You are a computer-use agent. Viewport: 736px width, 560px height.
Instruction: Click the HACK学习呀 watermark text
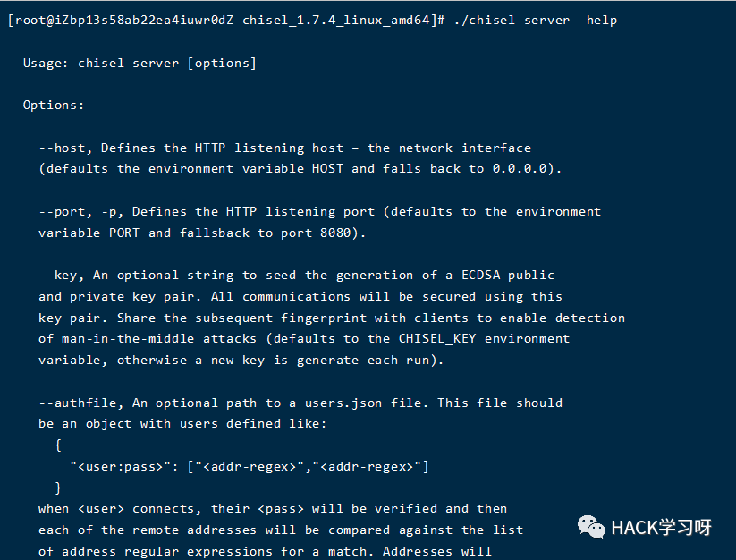click(661, 528)
